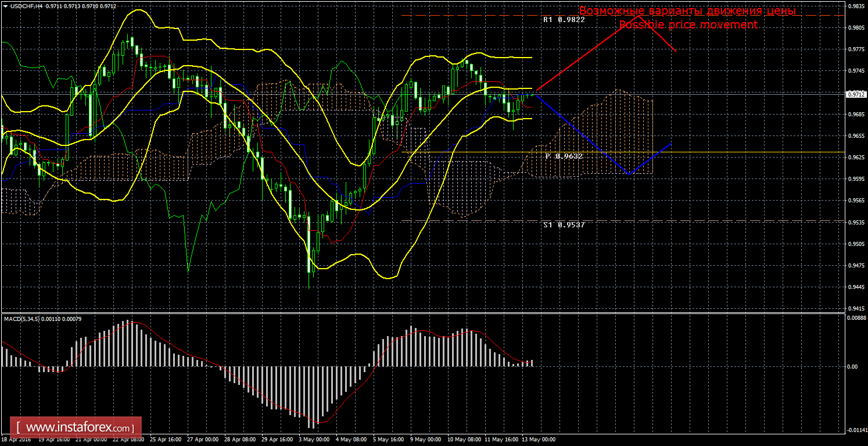Image resolution: width=868 pixels, height=446 pixels.
Task: Select the R1 0.9822 resistance label
Action: 564,20
